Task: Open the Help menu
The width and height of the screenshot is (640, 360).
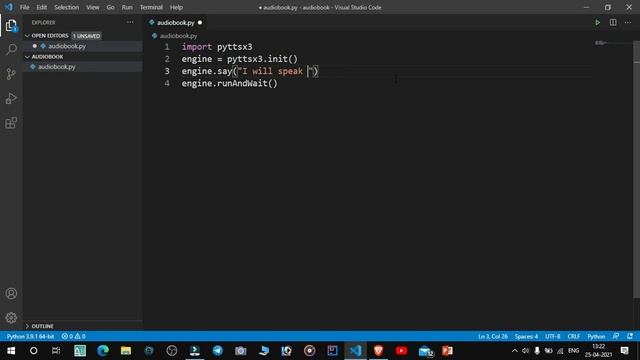Action: (x=176, y=7)
